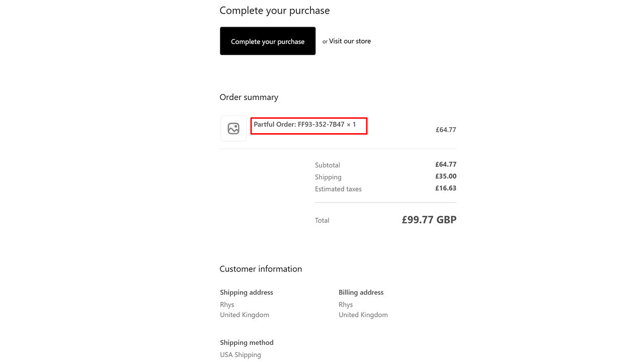The height and width of the screenshot is (362, 644).
Task: Click the £35.00 shipping amount
Action: click(445, 176)
